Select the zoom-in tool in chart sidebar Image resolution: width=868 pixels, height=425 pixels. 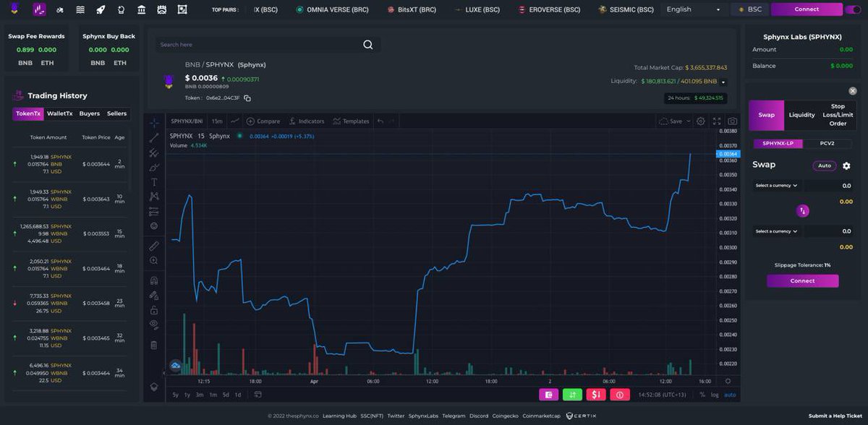pyautogui.click(x=154, y=260)
